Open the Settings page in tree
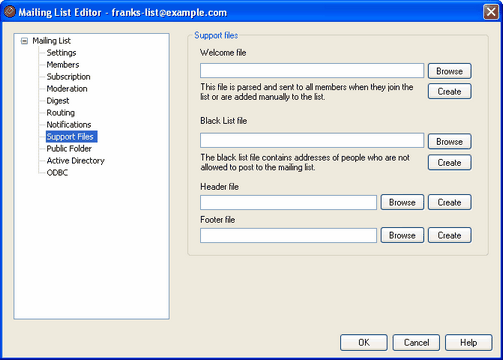 (61, 53)
